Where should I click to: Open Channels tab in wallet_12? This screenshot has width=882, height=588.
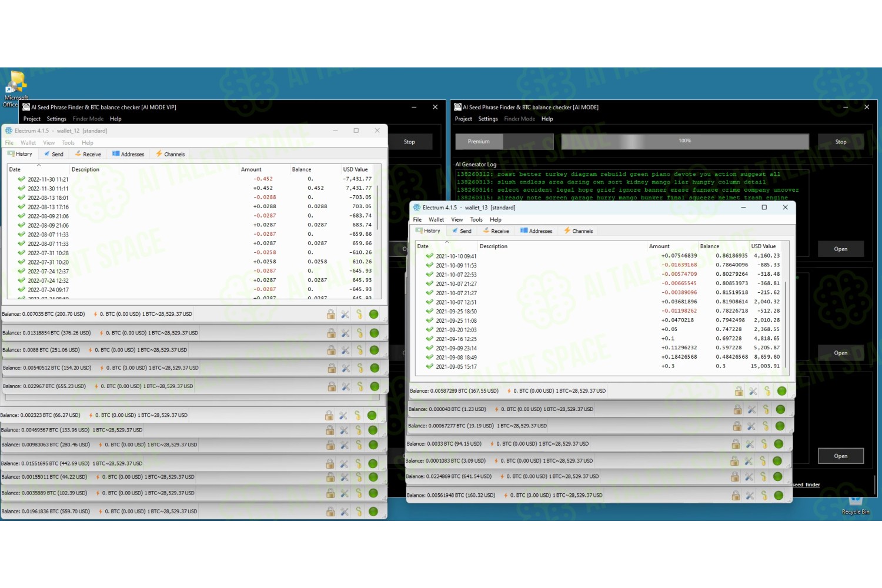[170, 154]
